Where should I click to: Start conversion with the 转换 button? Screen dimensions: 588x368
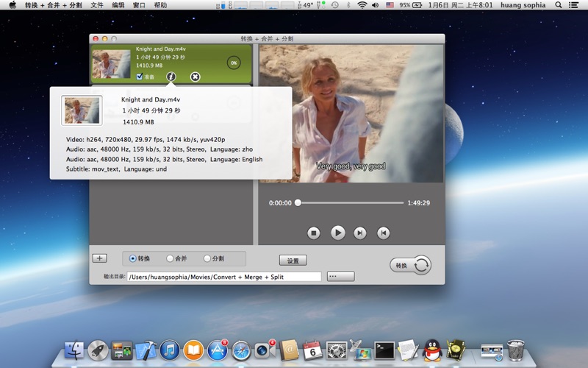410,265
